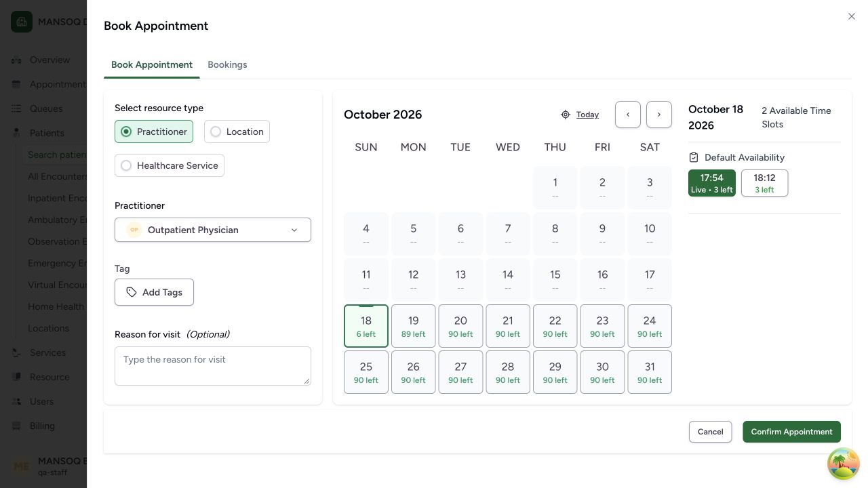Select October 31 on the calendar

(x=650, y=372)
